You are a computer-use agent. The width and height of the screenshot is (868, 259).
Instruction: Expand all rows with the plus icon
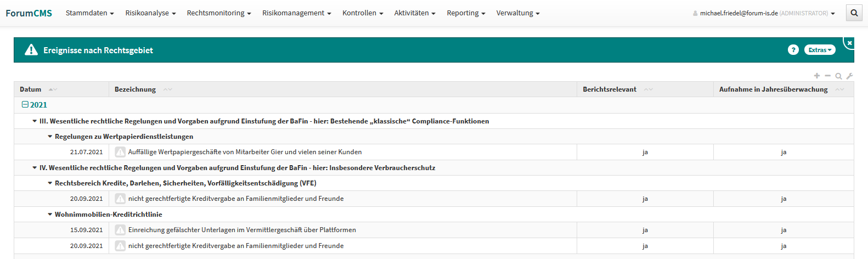[x=817, y=76]
